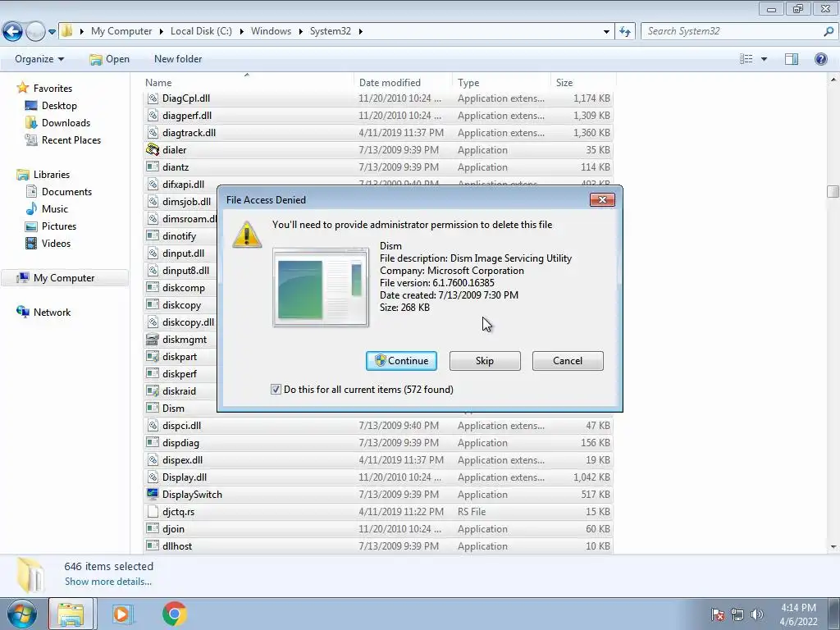Viewport: 840px width, 630px height.
Task: Select the Display.dll file icon
Action: point(153,477)
